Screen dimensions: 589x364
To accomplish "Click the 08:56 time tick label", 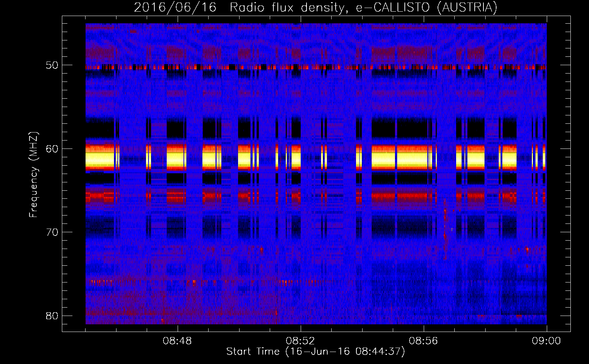I will [x=423, y=341].
